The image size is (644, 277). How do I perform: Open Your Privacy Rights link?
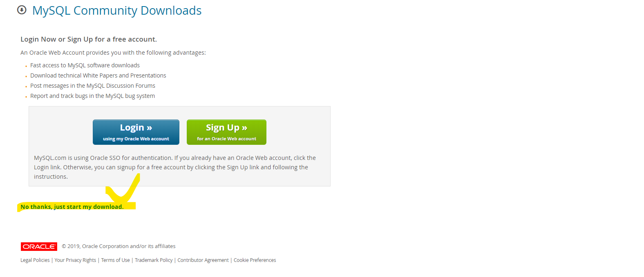75,260
